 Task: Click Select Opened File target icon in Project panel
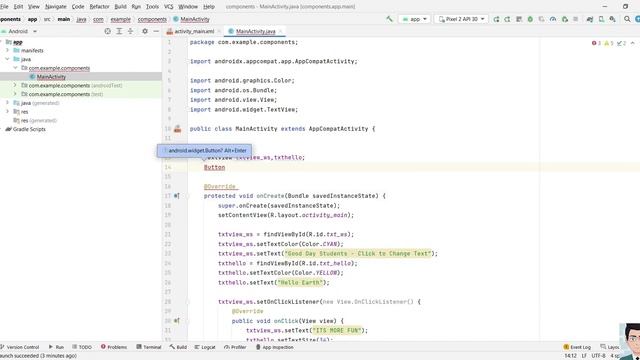(107, 31)
